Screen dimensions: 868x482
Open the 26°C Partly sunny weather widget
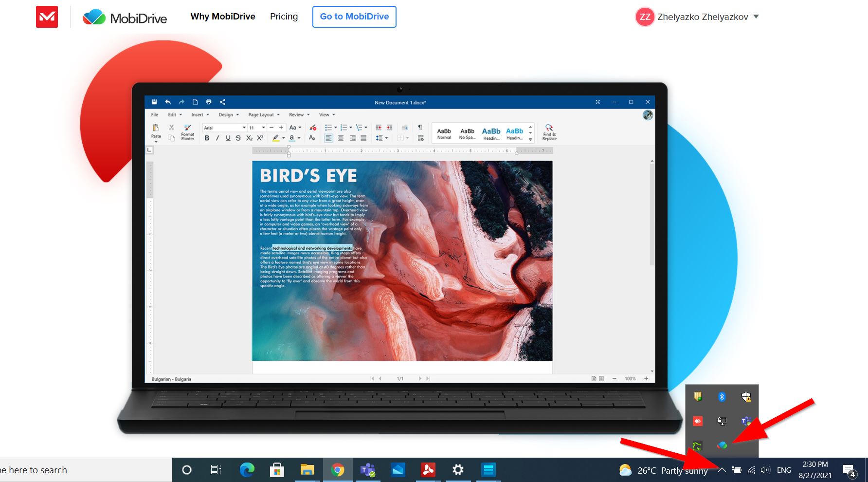pyautogui.click(x=663, y=470)
